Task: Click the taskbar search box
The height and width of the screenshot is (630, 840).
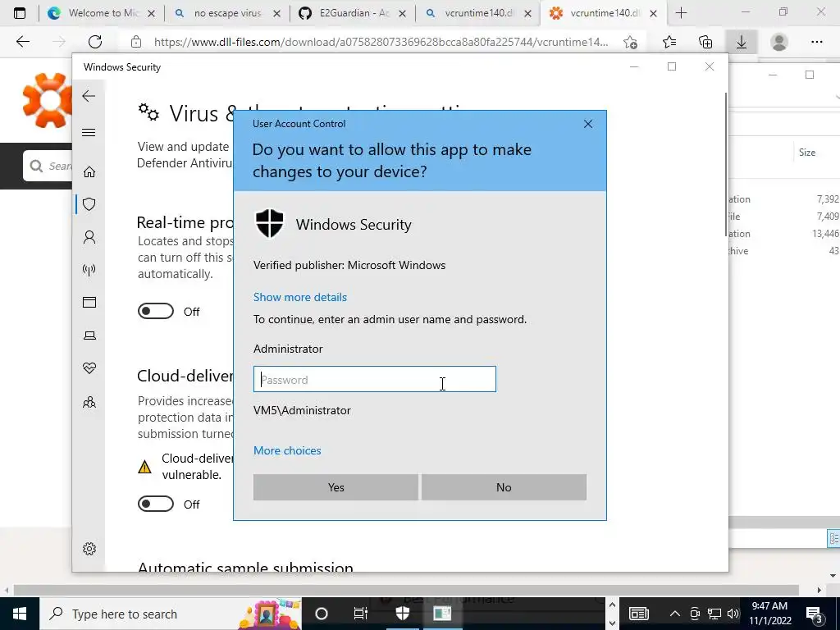Action: 171,614
